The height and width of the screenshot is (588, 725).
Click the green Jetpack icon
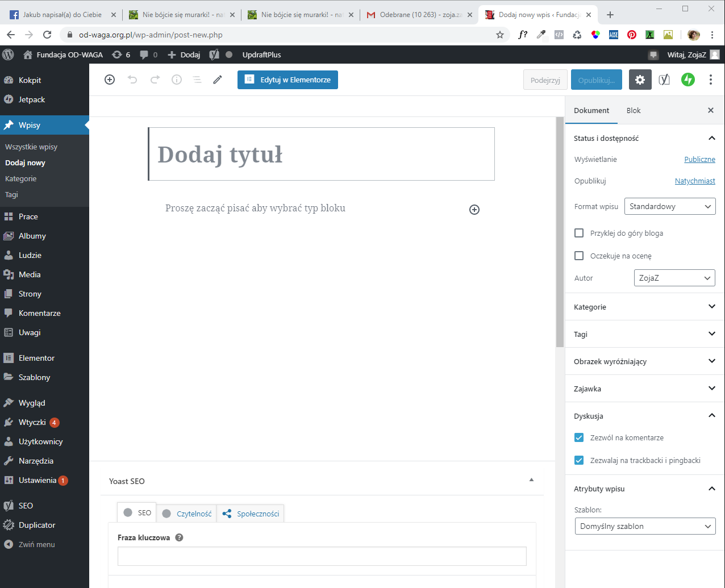click(688, 80)
